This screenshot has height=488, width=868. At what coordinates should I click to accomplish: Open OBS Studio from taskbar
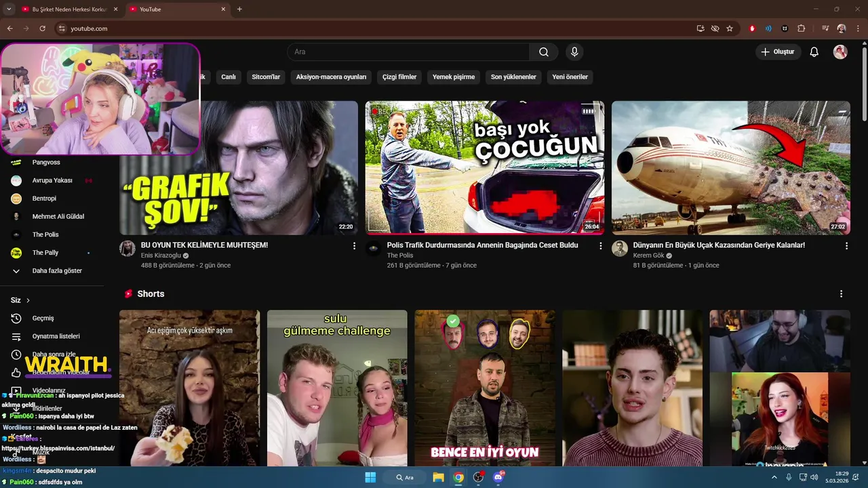[x=478, y=477]
